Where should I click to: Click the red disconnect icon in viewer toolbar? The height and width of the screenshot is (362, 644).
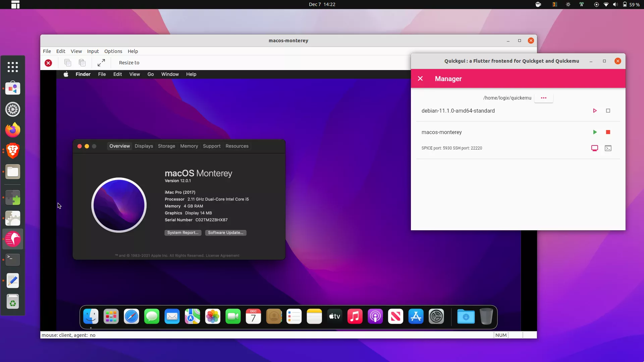(x=48, y=63)
